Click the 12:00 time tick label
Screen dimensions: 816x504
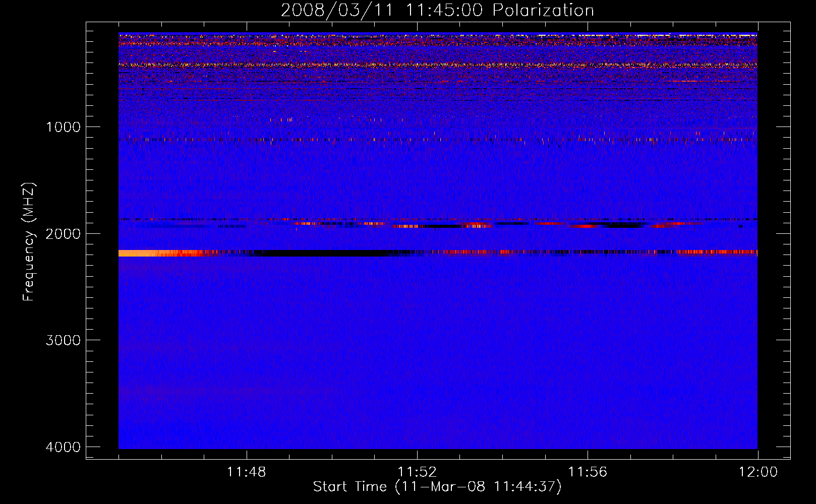coord(758,472)
